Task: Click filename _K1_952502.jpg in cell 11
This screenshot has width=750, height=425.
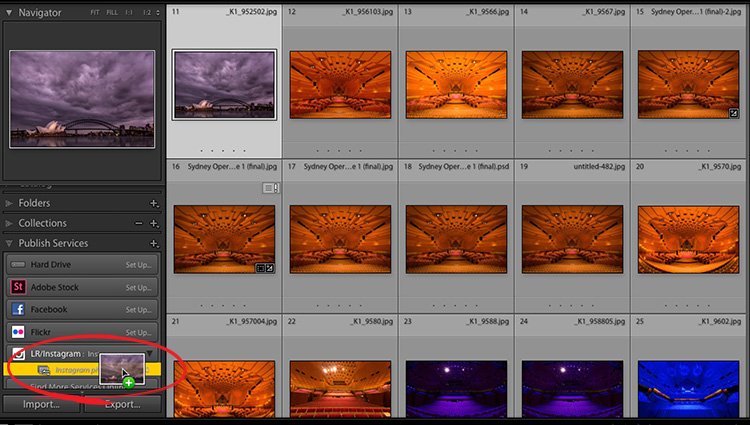Action: (251, 11)
